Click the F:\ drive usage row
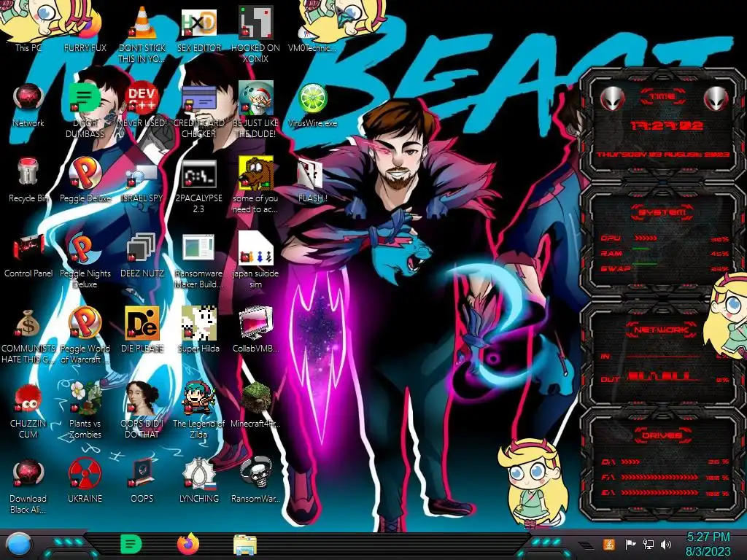The width and height of the screenshot is (747, 560). click(665, 477)
